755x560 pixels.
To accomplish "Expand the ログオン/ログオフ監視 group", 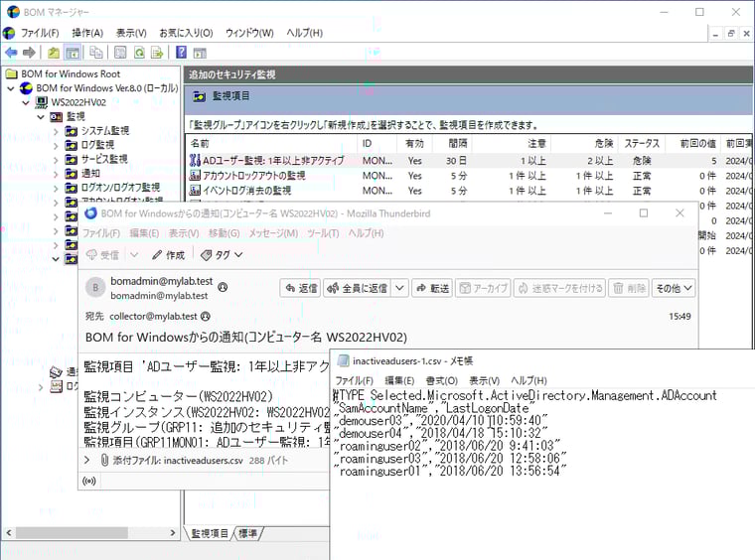I will (56, 188).
